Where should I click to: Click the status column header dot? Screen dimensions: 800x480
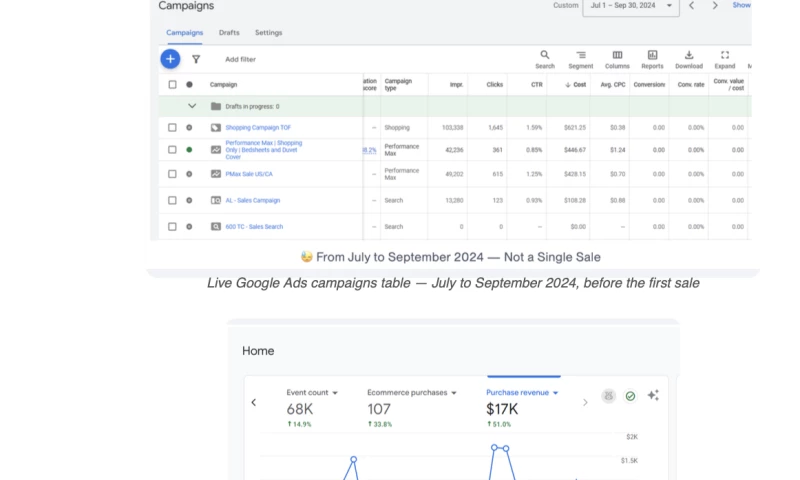[189, 85]
